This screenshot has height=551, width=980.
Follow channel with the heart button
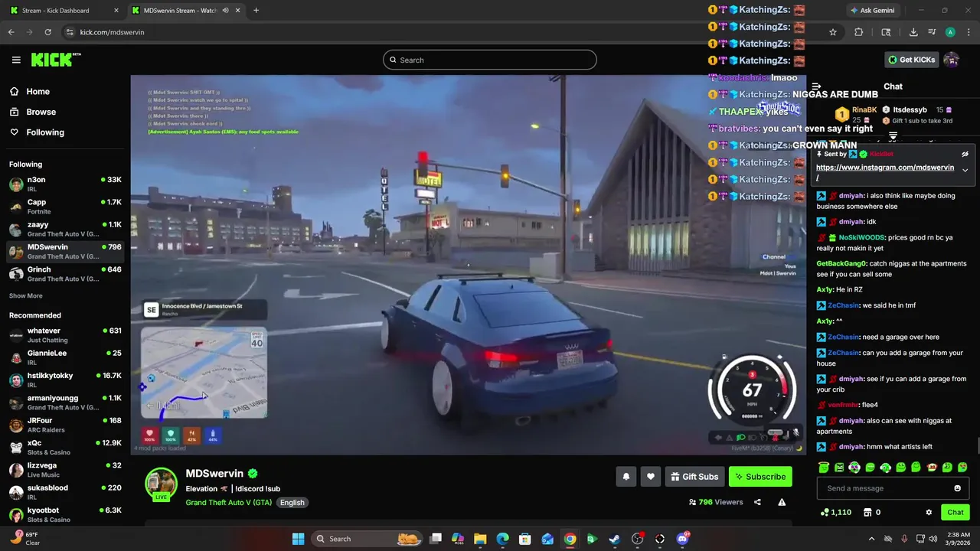pos(651,477)
